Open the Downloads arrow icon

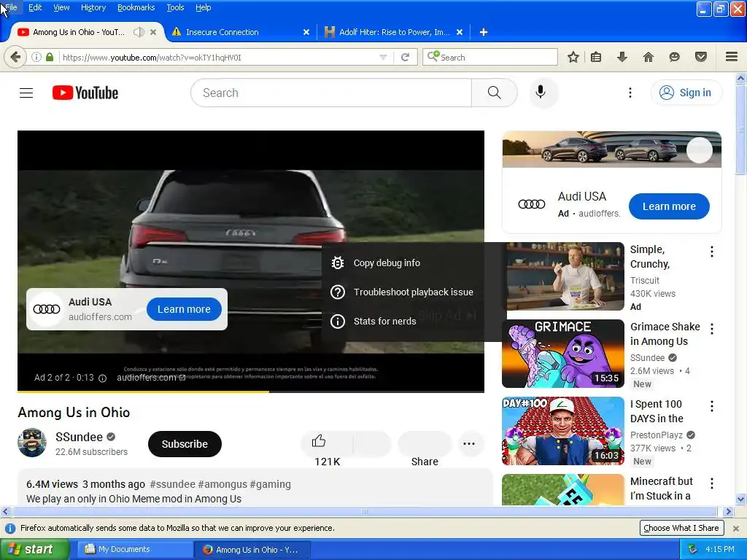[x=622, y=57]
